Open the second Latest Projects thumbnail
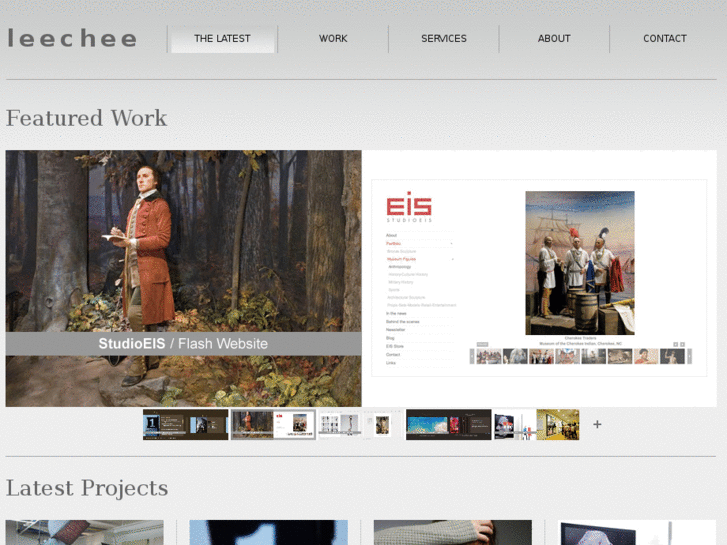Viewport: 727px width, 545px height. [268, 532]
